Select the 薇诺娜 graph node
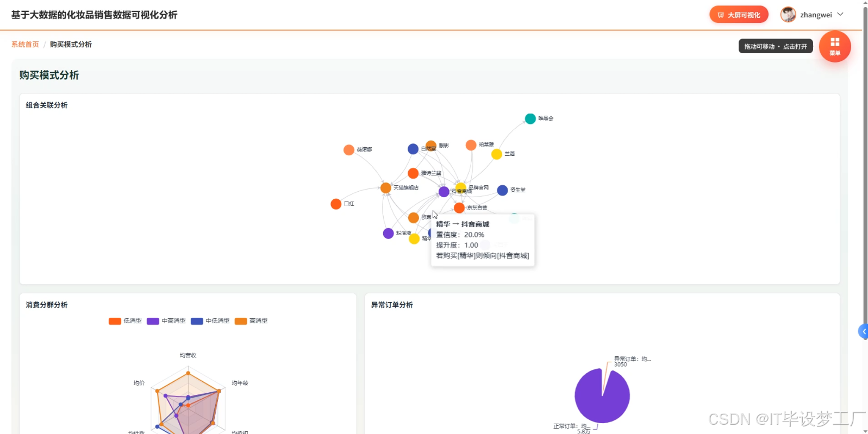The height and width of the screenshot is (434, 868). point(349,150)
